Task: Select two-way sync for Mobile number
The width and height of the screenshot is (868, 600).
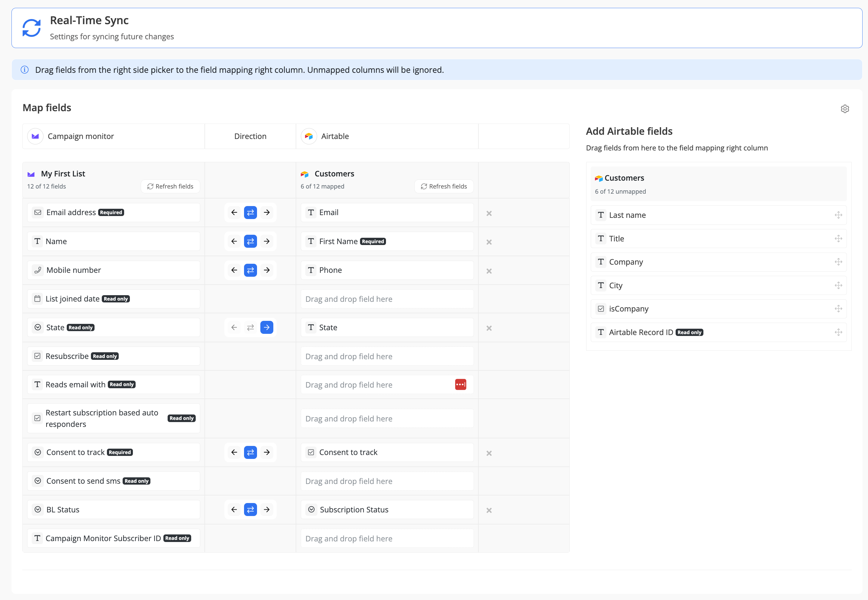Action: tap(250, 270)
